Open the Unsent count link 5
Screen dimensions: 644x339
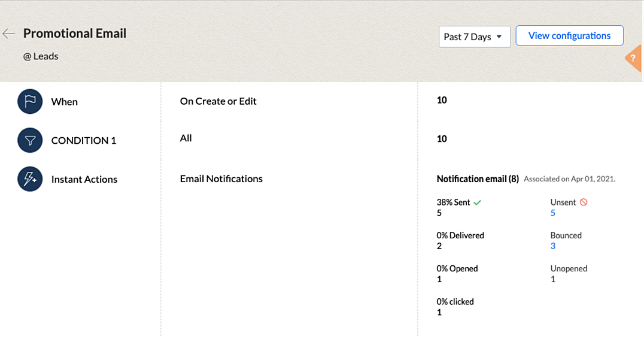click(x=553, y=213)
